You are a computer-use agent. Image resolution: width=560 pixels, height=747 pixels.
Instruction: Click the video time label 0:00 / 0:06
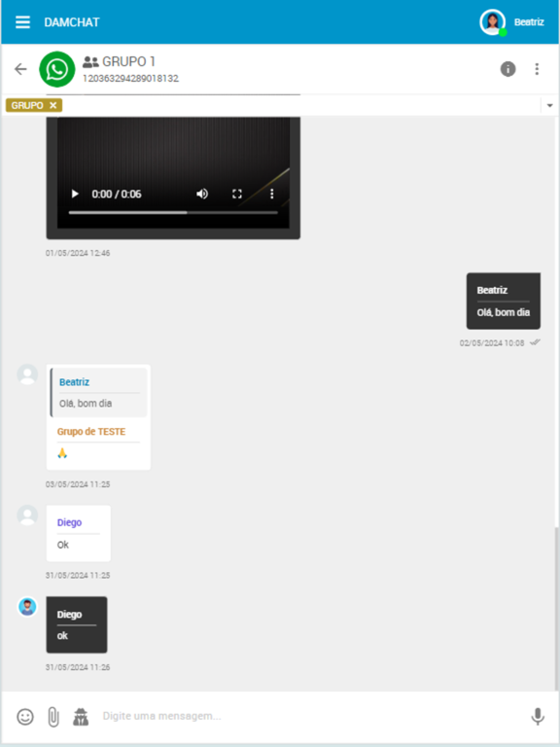(x=117, y=194)
